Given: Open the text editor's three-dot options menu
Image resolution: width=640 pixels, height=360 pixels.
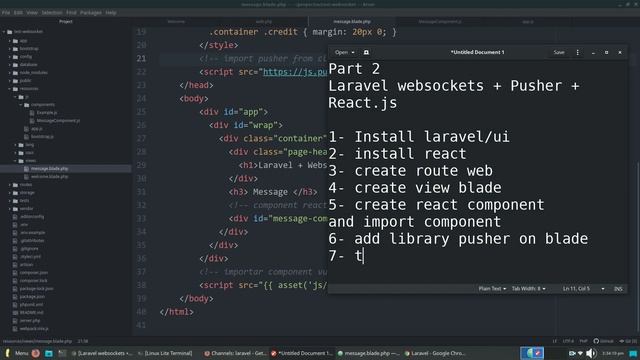Looking at the screenshot, I should point(577,52).
